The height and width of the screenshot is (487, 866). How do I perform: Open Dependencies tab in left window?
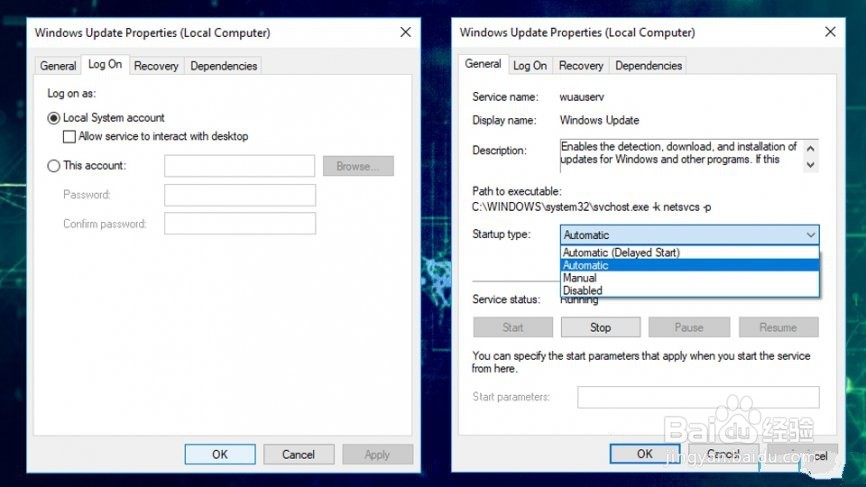coord(224,66)
